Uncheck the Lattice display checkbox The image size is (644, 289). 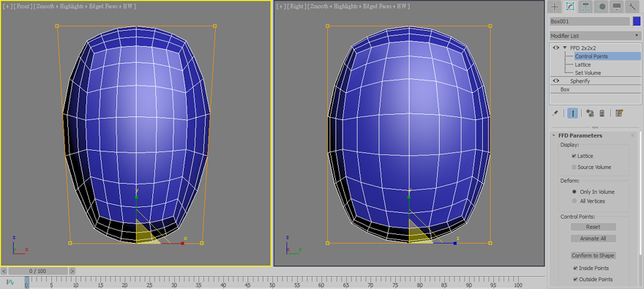[x=574, y=156]
